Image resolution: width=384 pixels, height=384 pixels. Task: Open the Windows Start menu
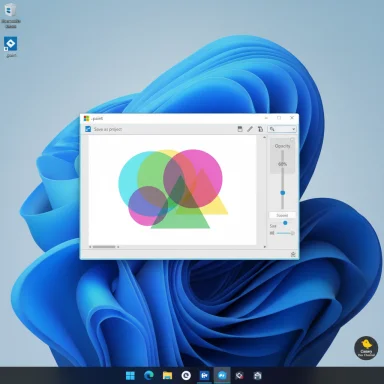coord(130,376)
